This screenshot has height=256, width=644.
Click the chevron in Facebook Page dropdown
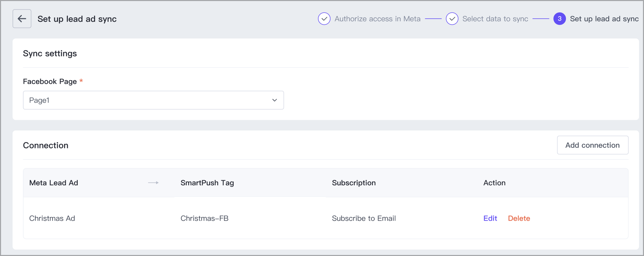[274, 100]
